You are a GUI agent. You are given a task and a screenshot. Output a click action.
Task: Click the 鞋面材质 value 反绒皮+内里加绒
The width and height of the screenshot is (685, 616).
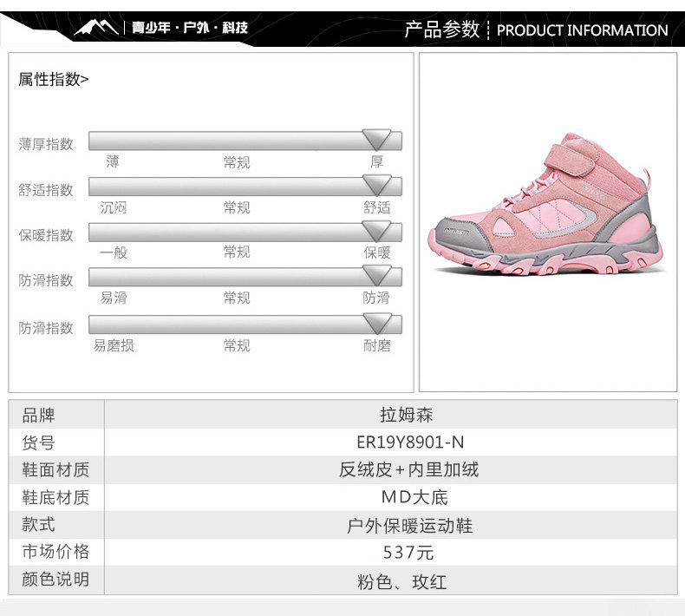(x=409, y=469)
